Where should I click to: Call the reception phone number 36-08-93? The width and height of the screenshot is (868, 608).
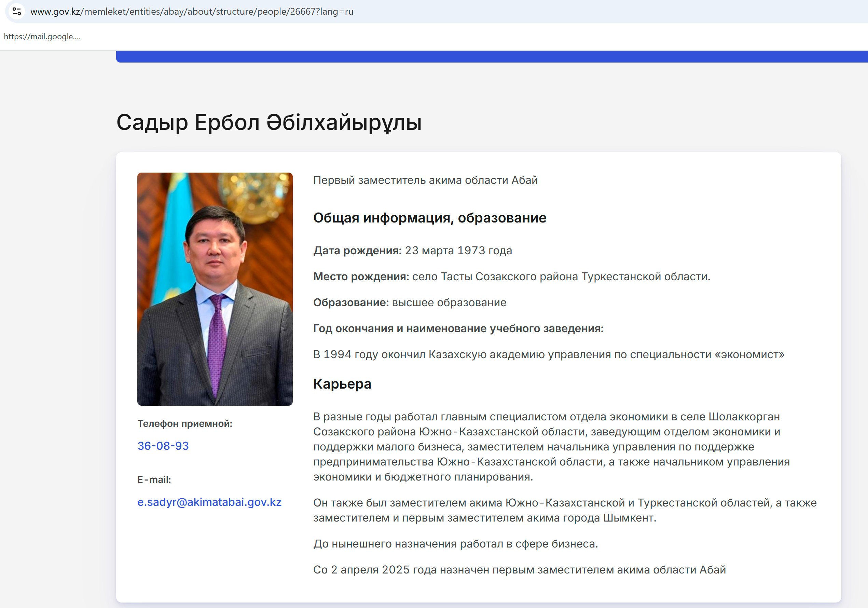click(x=163, y=446)
